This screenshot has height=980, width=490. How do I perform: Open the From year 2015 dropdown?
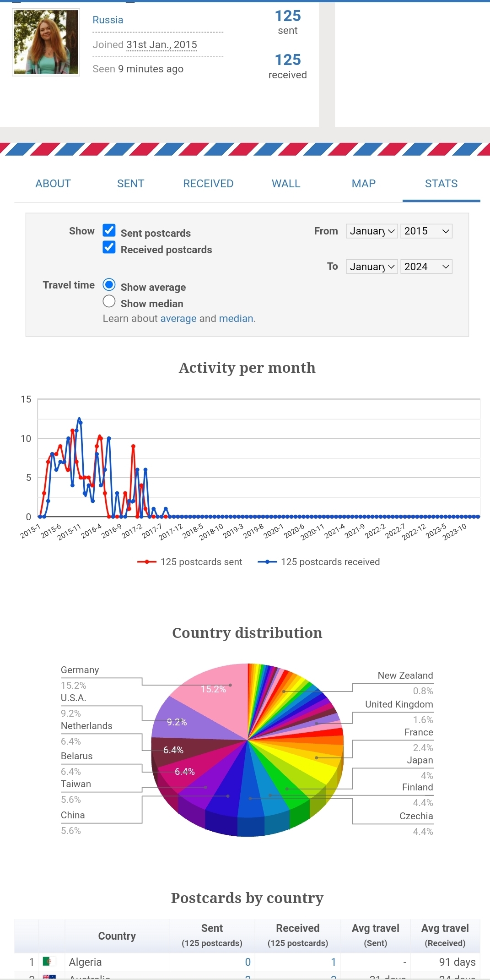pos(426,231)
